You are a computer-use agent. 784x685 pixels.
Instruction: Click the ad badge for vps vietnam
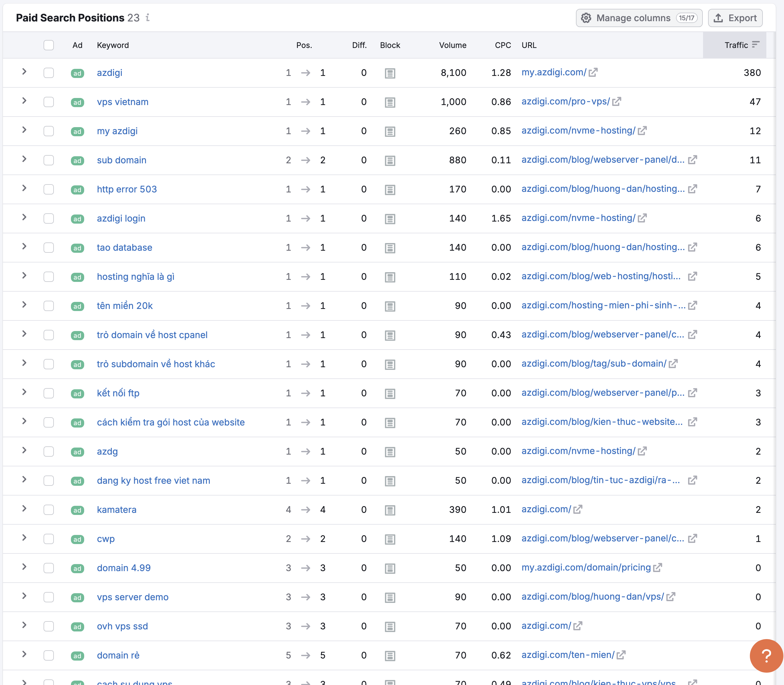(x=77, y=102)
